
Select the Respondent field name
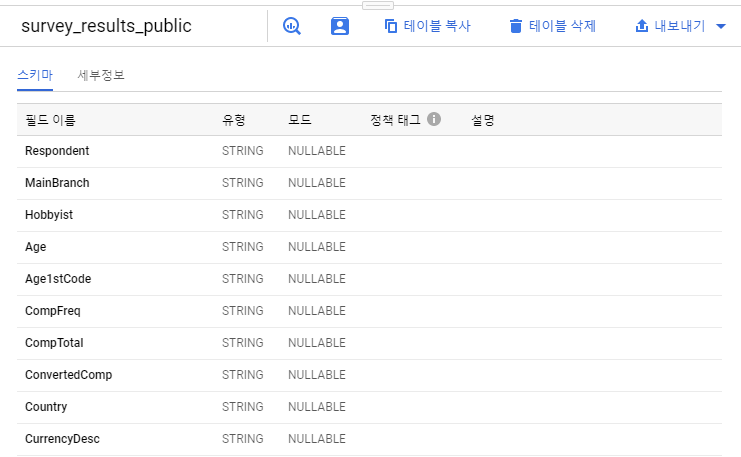click(x=57, y=151)
